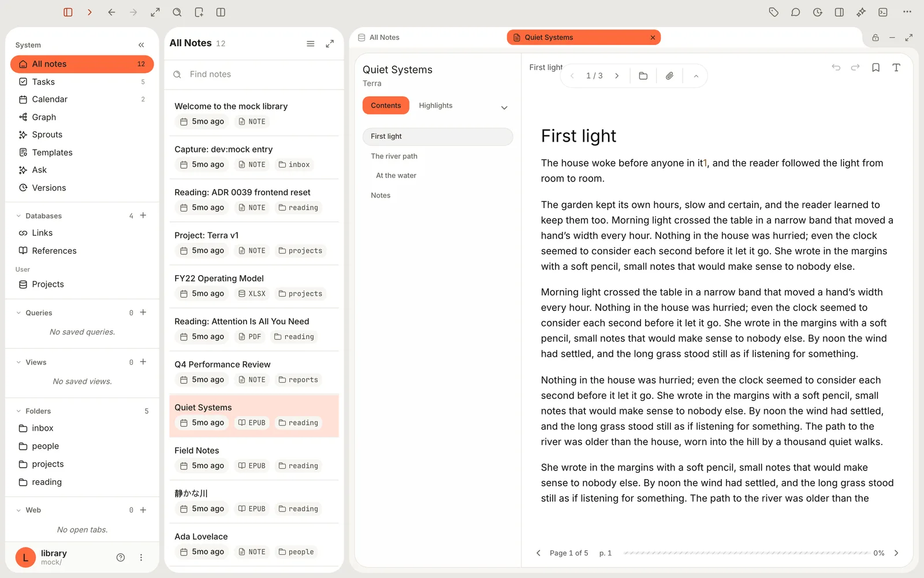
Task: Open the help question mark icon
Action: [x=121, y=558]
